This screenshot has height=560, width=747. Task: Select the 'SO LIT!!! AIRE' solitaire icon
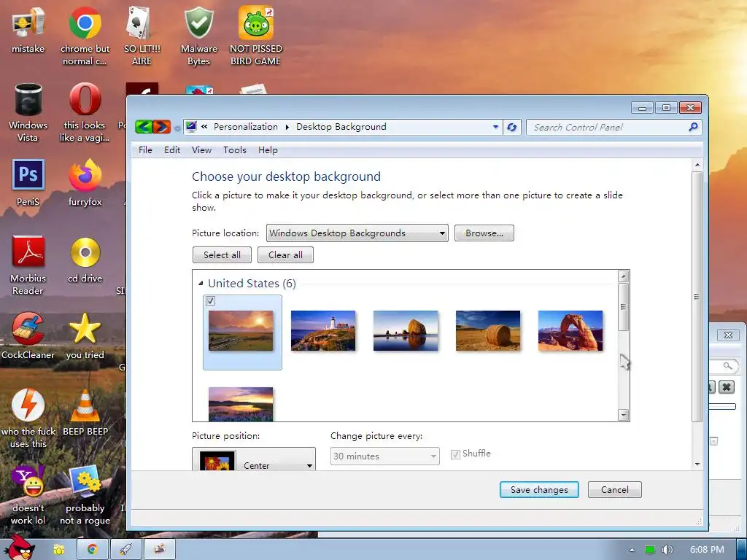[142, 36]
